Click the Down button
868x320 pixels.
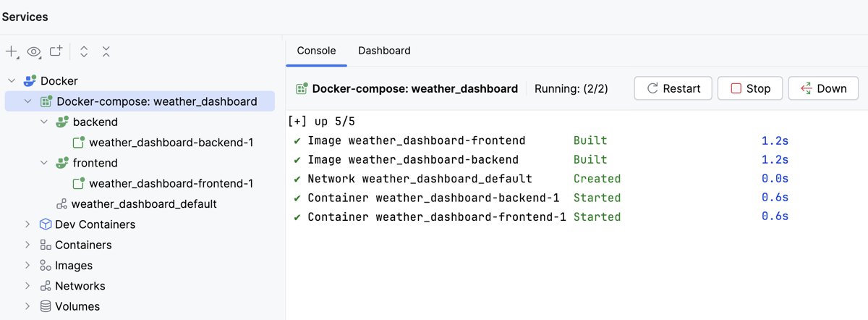click(823, 88)
